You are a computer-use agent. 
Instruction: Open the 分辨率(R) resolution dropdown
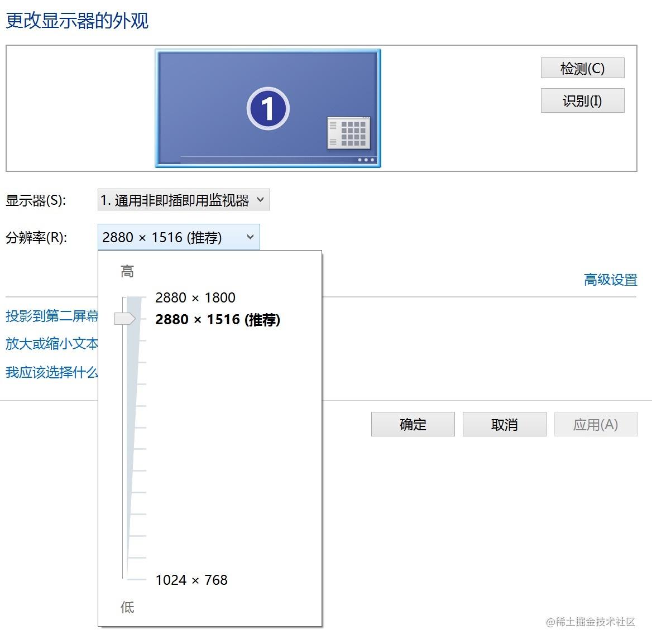(179, 237)
